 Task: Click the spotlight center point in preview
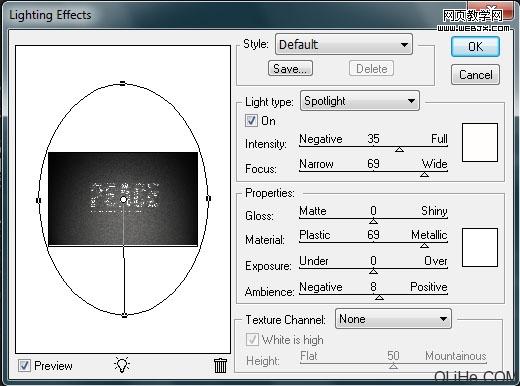pyautogui.click(x=123, y=200)
